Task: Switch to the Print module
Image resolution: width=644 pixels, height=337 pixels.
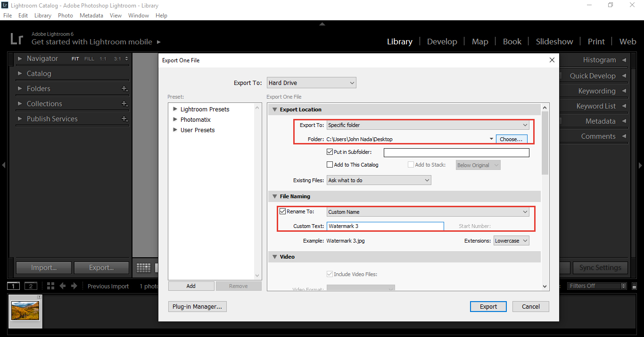Action: click(596, 42)
